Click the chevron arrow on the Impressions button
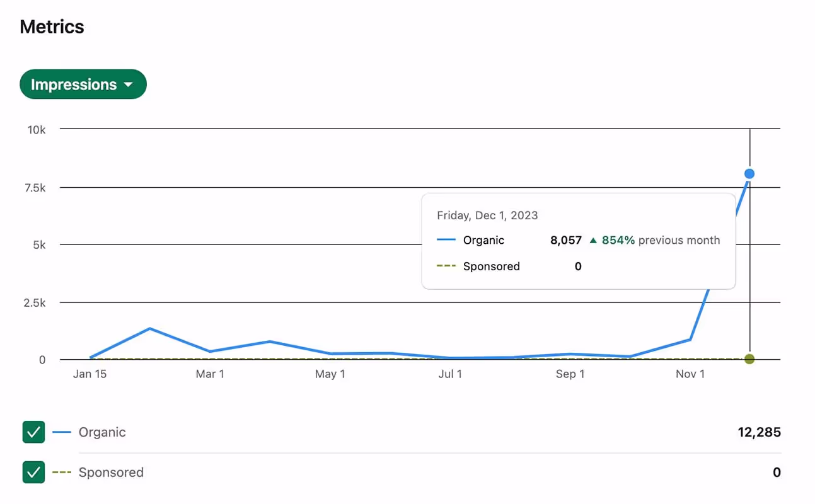The width and height of the screenshot is (815, 504). click(129, 84)
